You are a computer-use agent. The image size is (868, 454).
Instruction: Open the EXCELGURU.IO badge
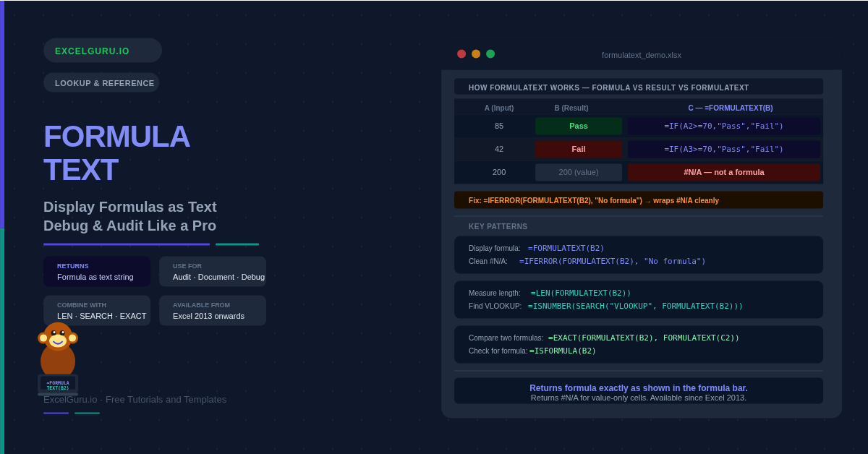[102, 51]
